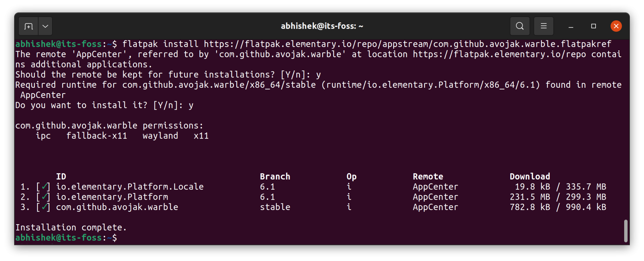
Task: Click the green checkmark beside com.github.avojak.warble
Action: tap(44, 207)
